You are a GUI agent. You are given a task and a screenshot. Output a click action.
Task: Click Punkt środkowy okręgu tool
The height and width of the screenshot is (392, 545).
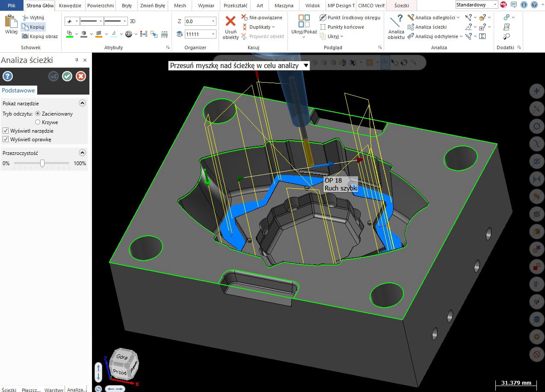tap(350, 18)
